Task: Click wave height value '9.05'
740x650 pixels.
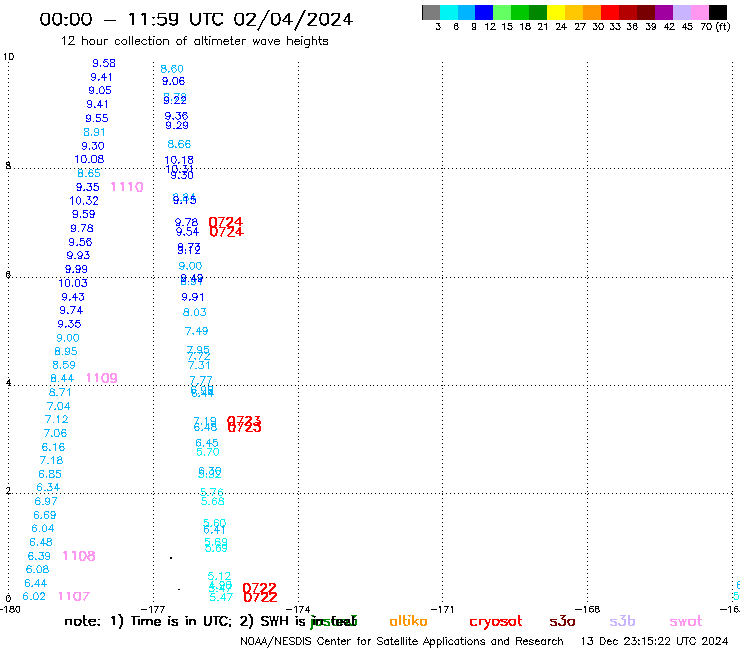Action: tap(100, 90)
